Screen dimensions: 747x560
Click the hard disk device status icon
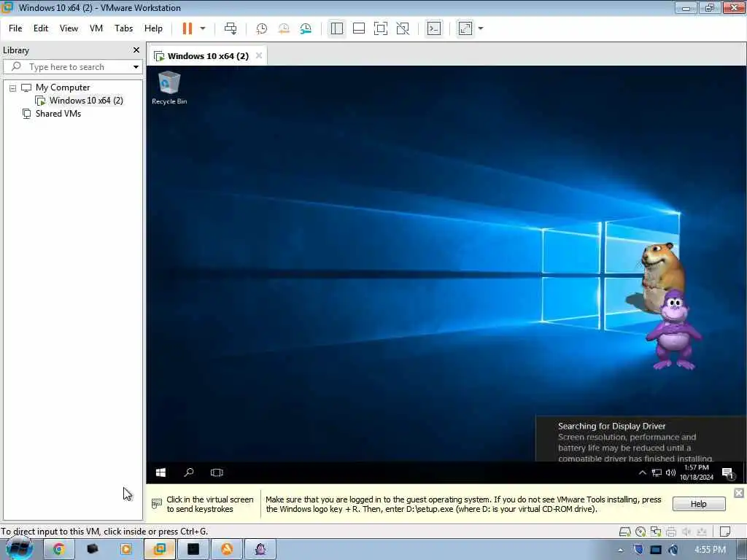(x=624, y=532)
